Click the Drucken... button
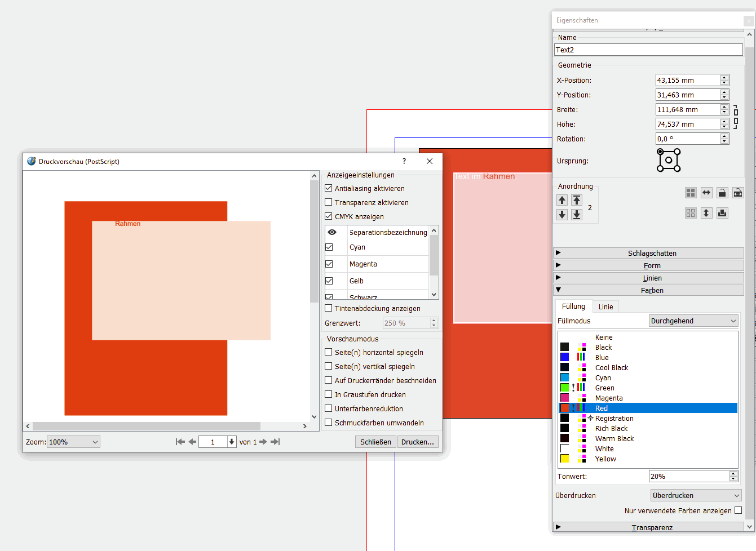 click(x=417, y=442)
